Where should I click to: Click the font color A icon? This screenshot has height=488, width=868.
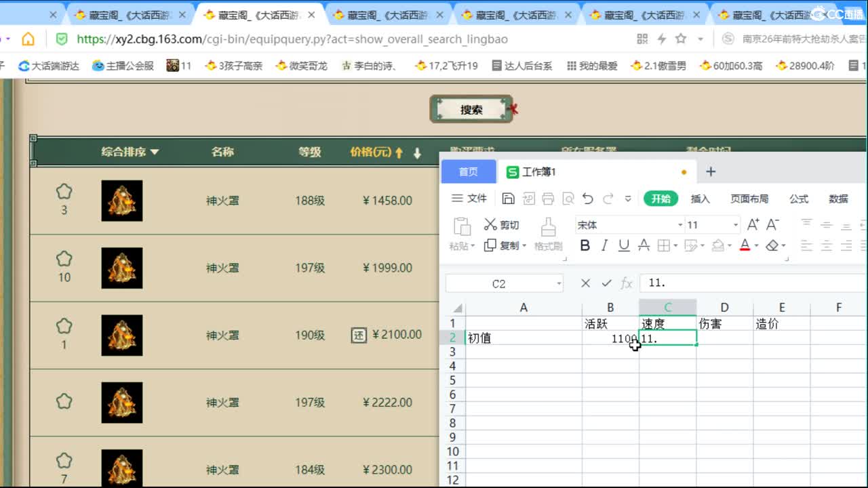pos(745,245)
